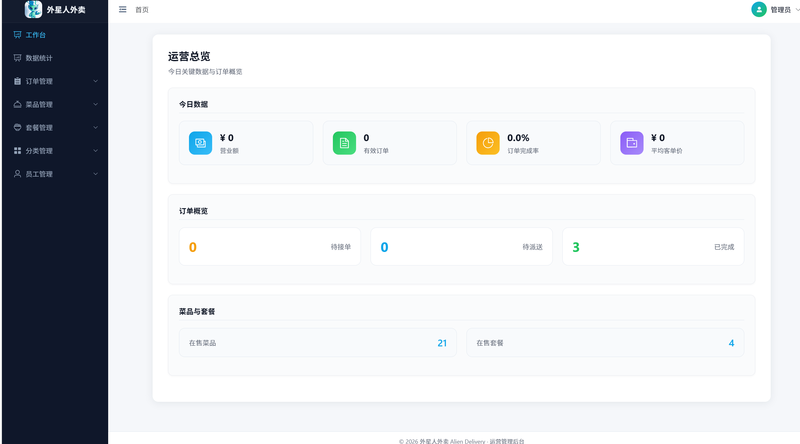Click the green valid orders icon
Image resolution: width=800 pixels, height=444 pixels.
pyautogui.click(x=344, y=143)
